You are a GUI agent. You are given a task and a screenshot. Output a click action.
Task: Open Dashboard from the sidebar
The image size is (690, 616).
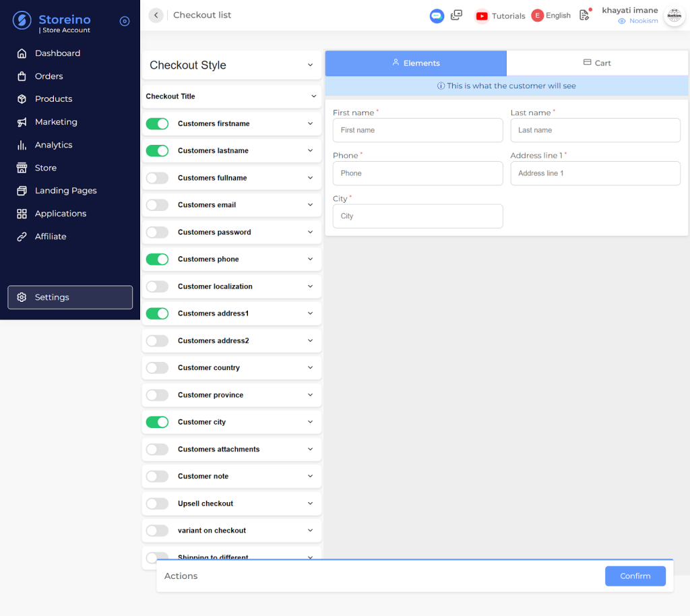click(58, 53)
